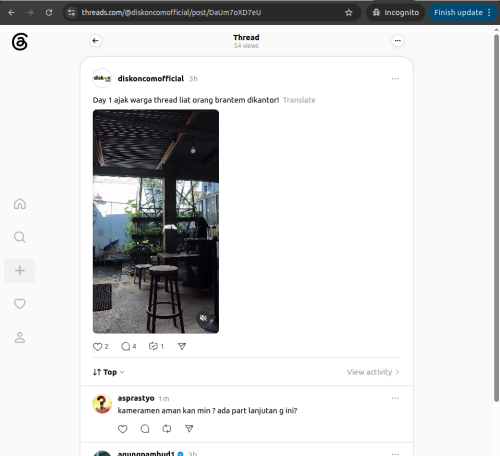Click the Threads logo icon
The width and height of the screenshot is (500, 456).
tap(20, 42)
